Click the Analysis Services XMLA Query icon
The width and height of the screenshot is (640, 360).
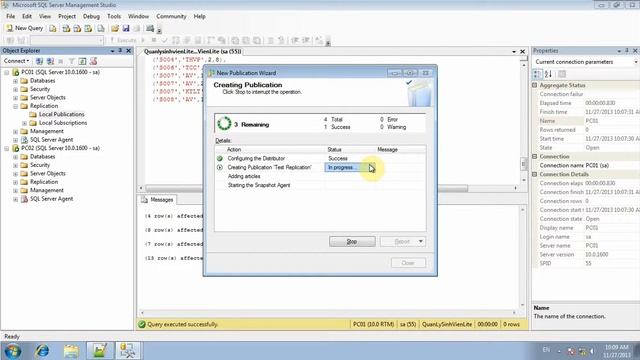[x=88, y=28]
